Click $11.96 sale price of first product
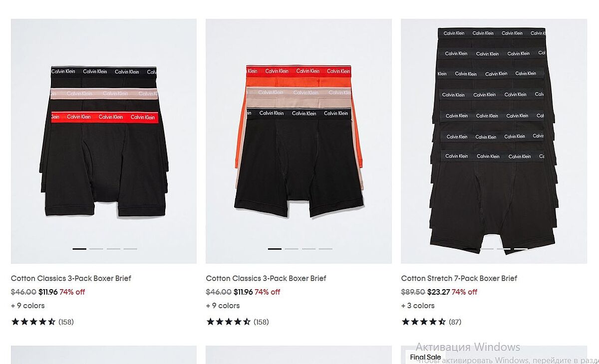The height and width of the screenshot is (364, 599). 48,292
